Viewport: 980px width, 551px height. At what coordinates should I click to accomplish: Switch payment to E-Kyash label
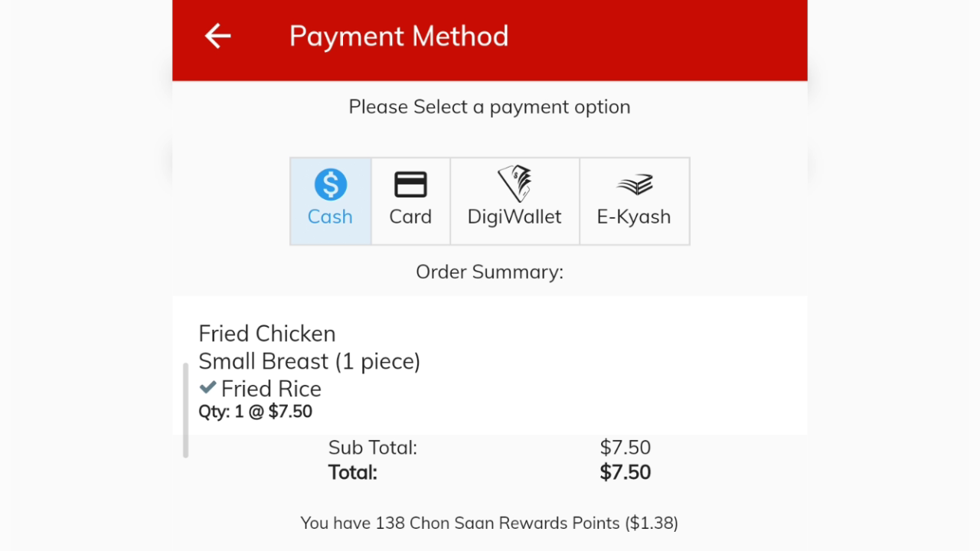tap(634, 217)
